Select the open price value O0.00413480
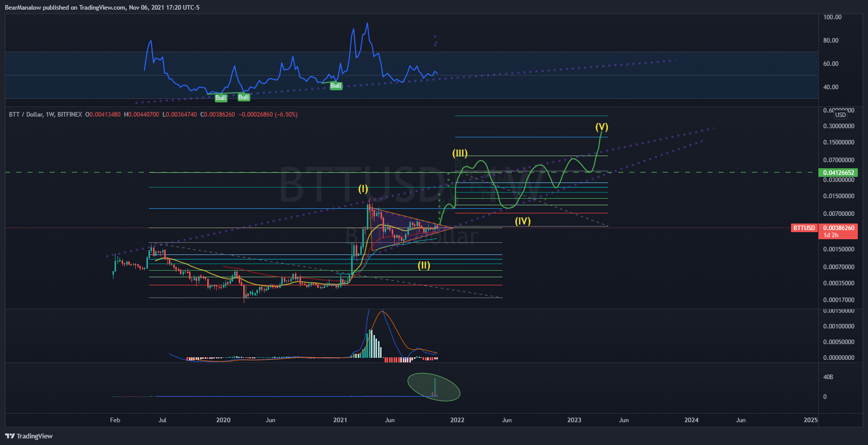 coord(103,115)
